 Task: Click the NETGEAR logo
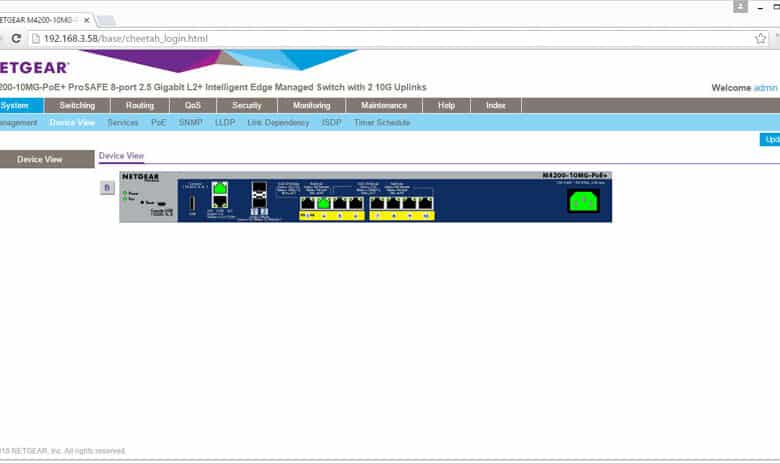coord(34,68)
